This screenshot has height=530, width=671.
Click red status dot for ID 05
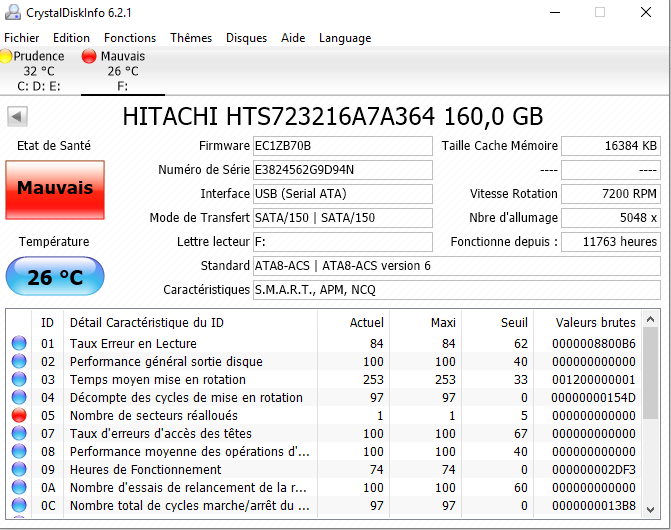pos(19,415)
